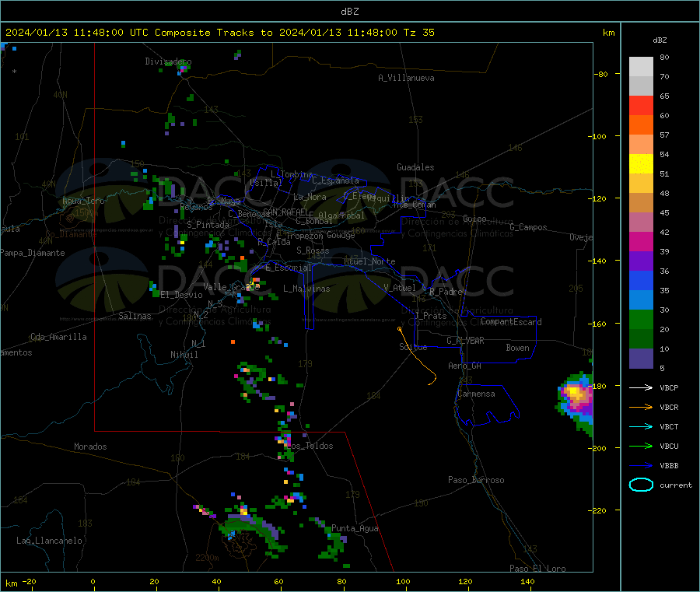Click the white 80 dBZ color swatch

pos(641,67)
